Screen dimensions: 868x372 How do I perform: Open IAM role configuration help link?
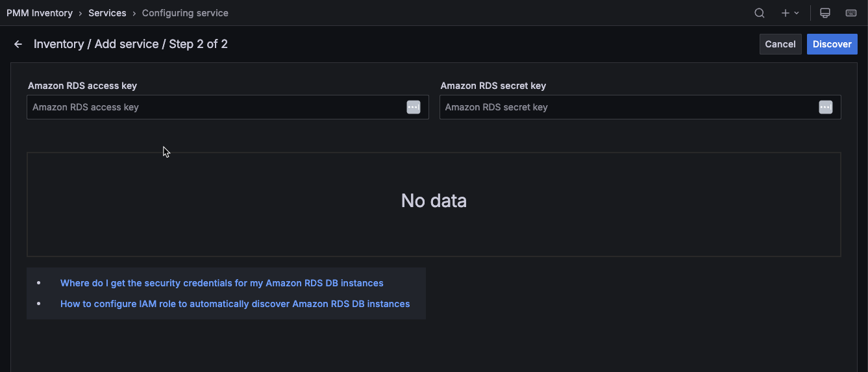tap(235, 304)
